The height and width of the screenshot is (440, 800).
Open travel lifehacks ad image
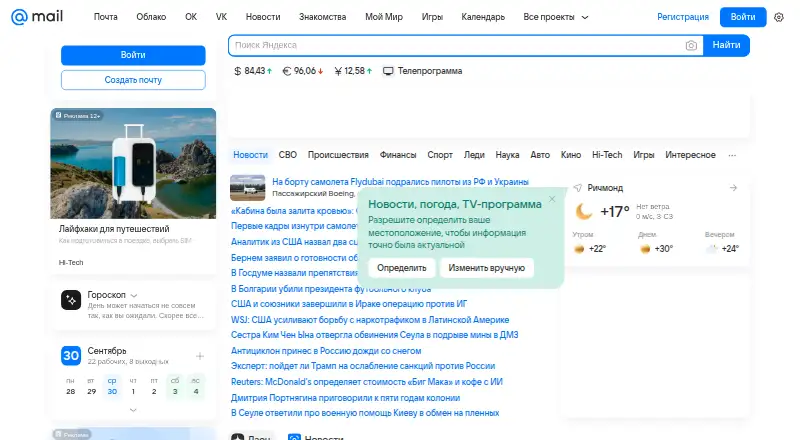pos(133,163)
